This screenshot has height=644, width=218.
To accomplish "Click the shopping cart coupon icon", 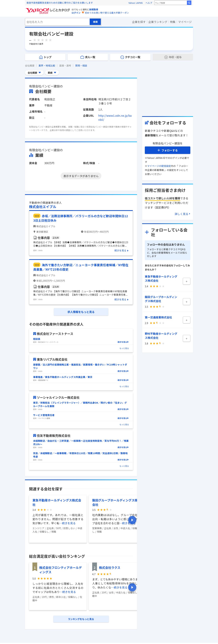I will 83,12.
